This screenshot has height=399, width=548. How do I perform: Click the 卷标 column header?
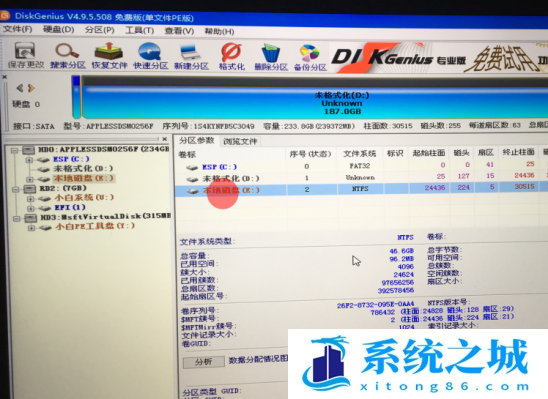(x=231, y=154)
